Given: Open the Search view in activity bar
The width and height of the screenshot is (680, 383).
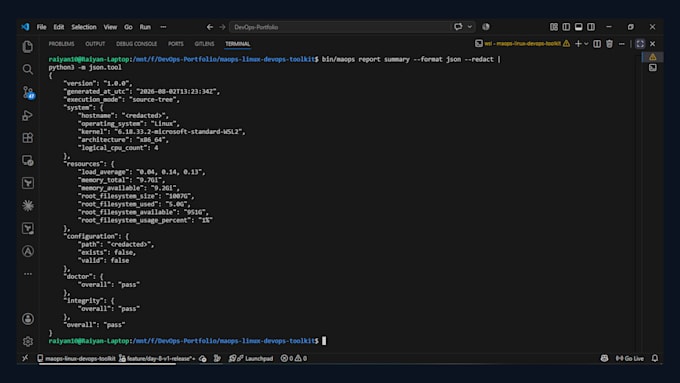Looking at the screenshot, I should [x=28, y=69].
